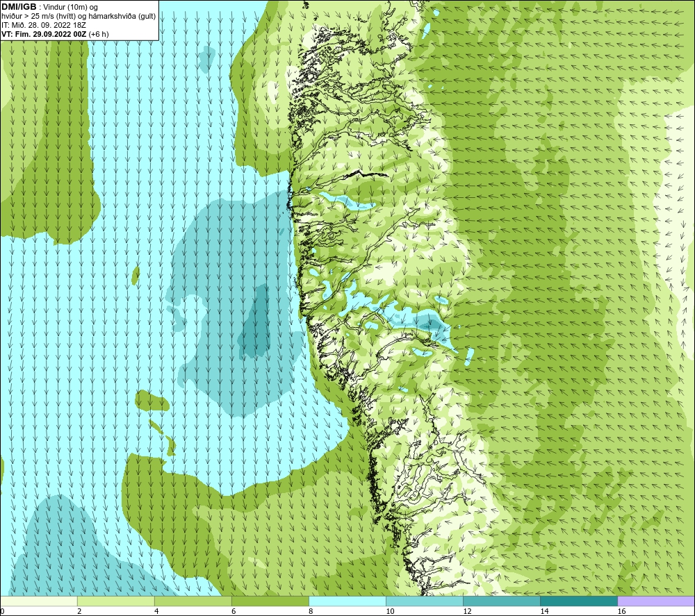
Task: Click 'IT: Mið. 28. 09. 2022 18Z' line
Action: point(43,25)
